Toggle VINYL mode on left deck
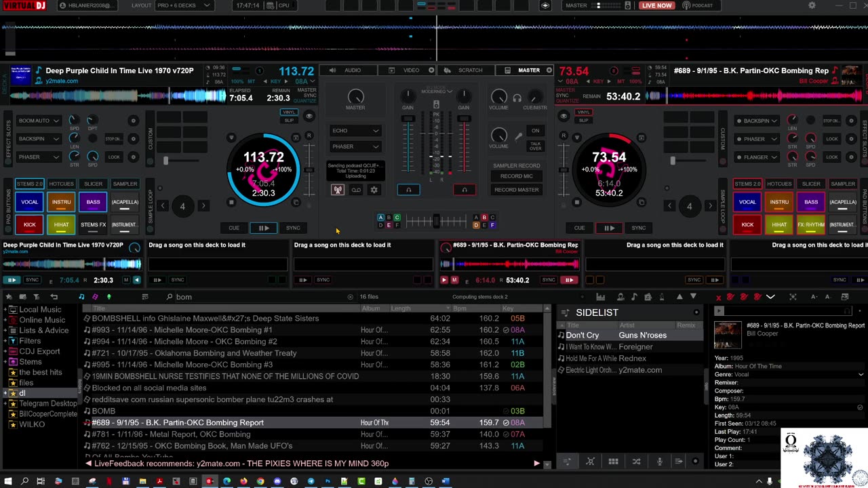Screen dimensions: 868x488 click(290, 113)
